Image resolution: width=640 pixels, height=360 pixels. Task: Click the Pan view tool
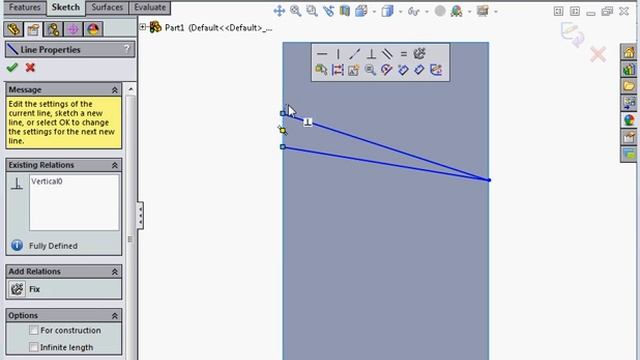click(279, 11)
